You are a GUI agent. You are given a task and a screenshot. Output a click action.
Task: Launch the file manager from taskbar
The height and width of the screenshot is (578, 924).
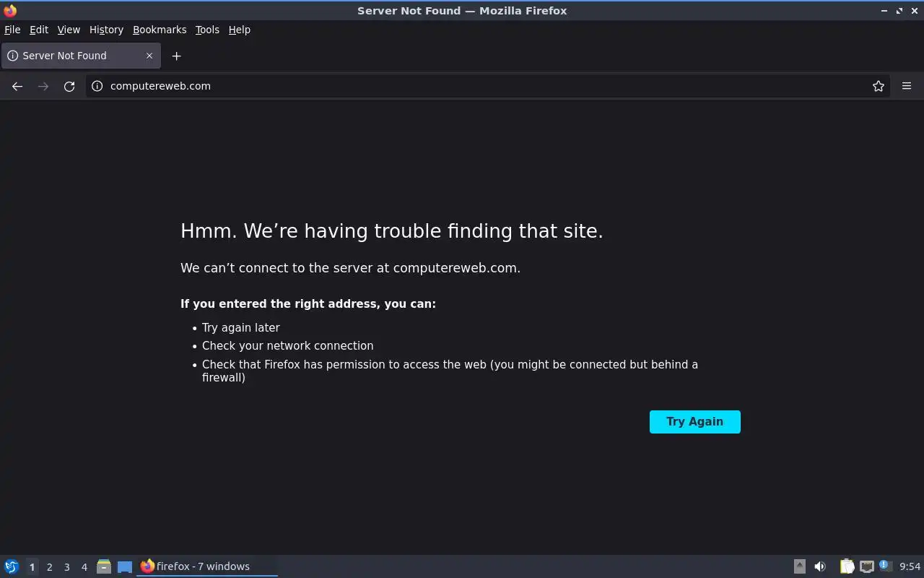click(104, 566)
